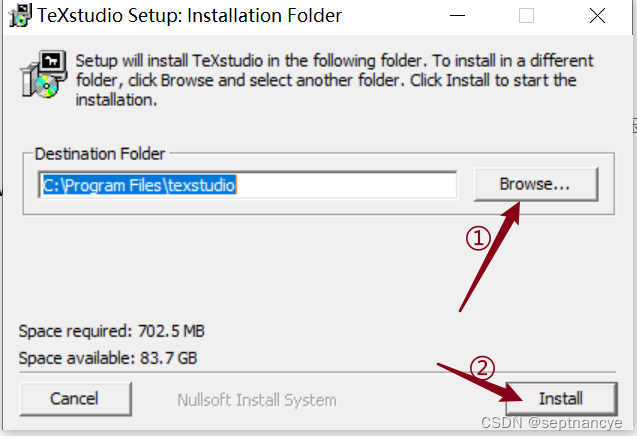Image resolution: width=637 pixels, height=440 pixels.
Task: Click the Nullsoft Install System label
Action: [257, 400]
